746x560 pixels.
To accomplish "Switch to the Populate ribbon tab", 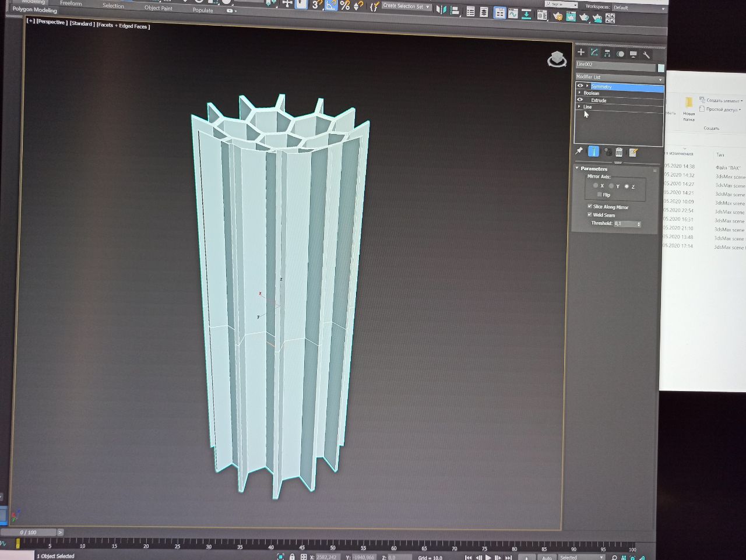I will [203, 10].
